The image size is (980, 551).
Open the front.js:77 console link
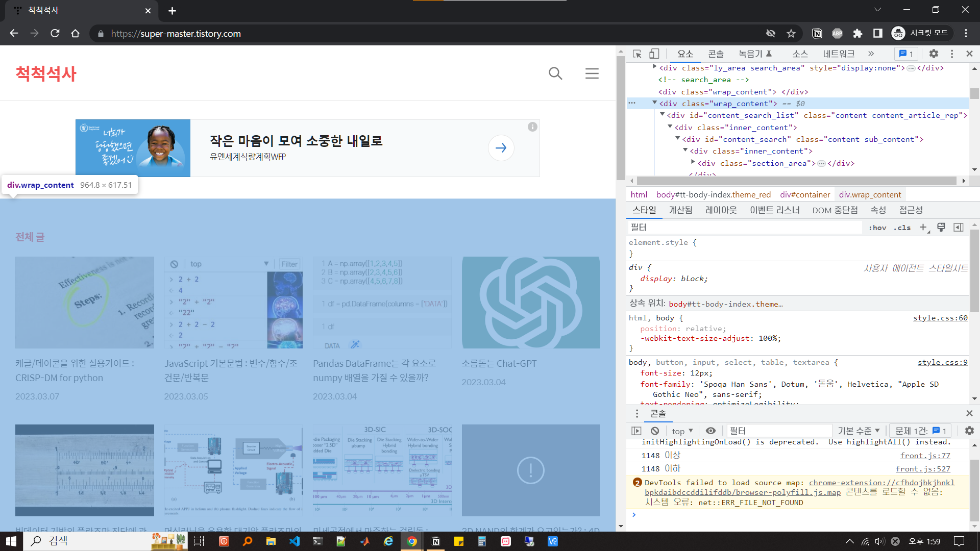925,456
